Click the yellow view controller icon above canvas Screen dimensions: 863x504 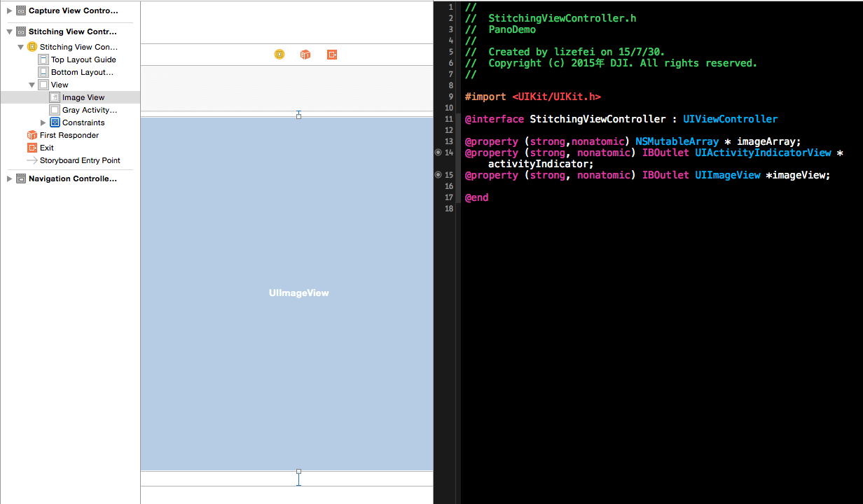click(x=279, y=55)
